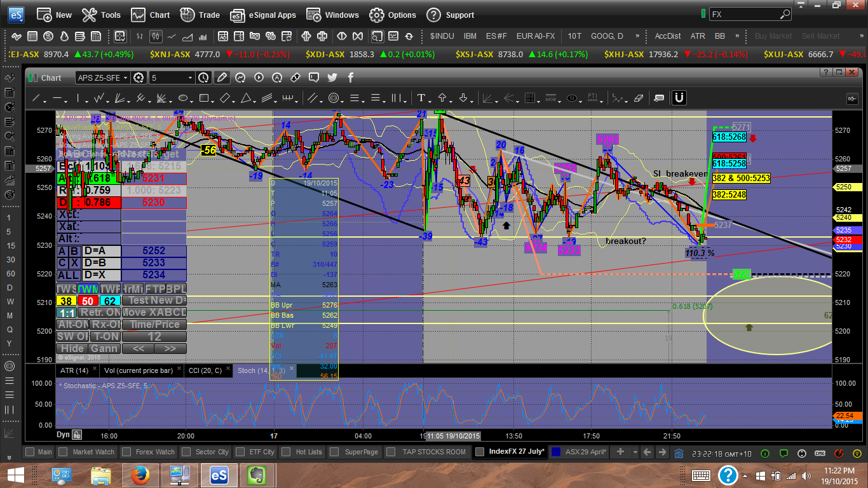Switch to the ATR (14) study tab
Viewport: 868px width, 488px height.
(74, 370)
